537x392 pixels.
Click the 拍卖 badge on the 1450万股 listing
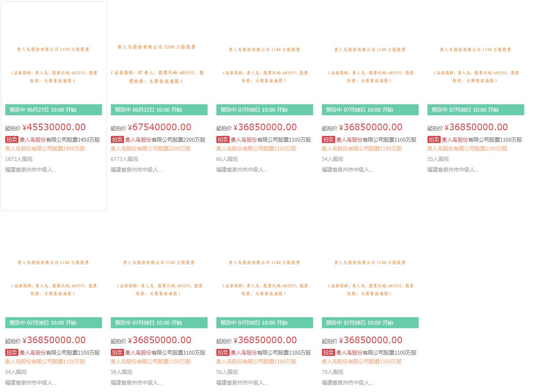click(12, 139)
